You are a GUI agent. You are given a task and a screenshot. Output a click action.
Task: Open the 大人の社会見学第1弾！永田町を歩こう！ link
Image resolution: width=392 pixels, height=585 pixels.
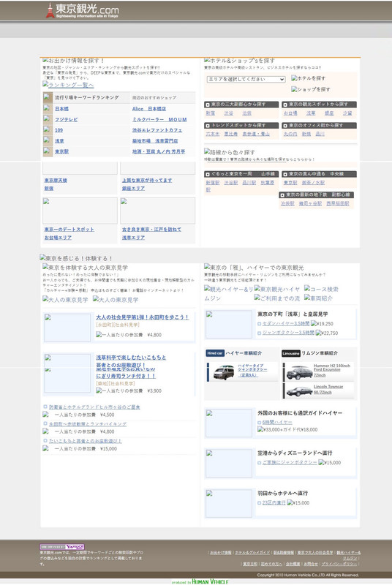pos(143,317)
